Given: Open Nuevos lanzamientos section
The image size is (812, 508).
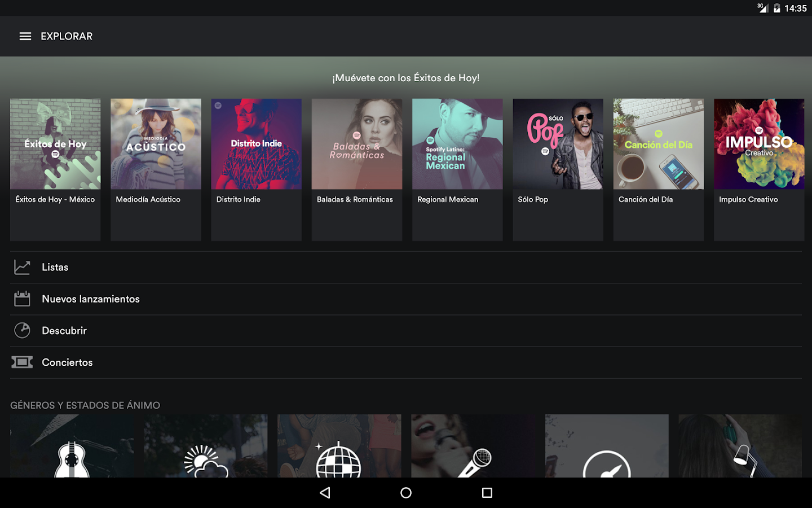Looking at the screenshot, I should 406,299.
